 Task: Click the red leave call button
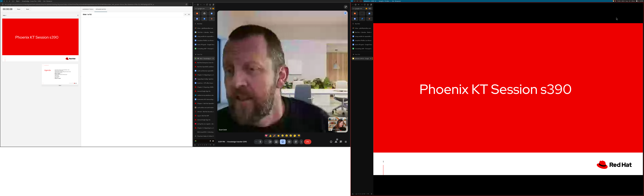coord(308,142)
